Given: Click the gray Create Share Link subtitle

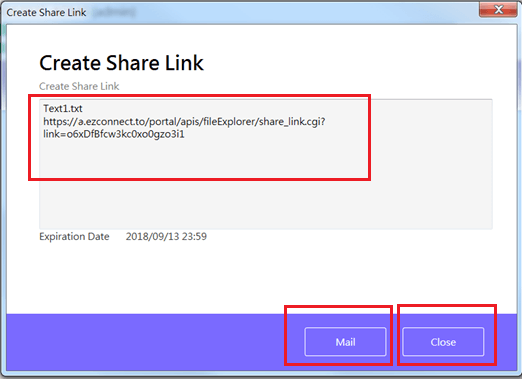Looking at the screenshot, I should pyautogui.click(x=79, y=86).
